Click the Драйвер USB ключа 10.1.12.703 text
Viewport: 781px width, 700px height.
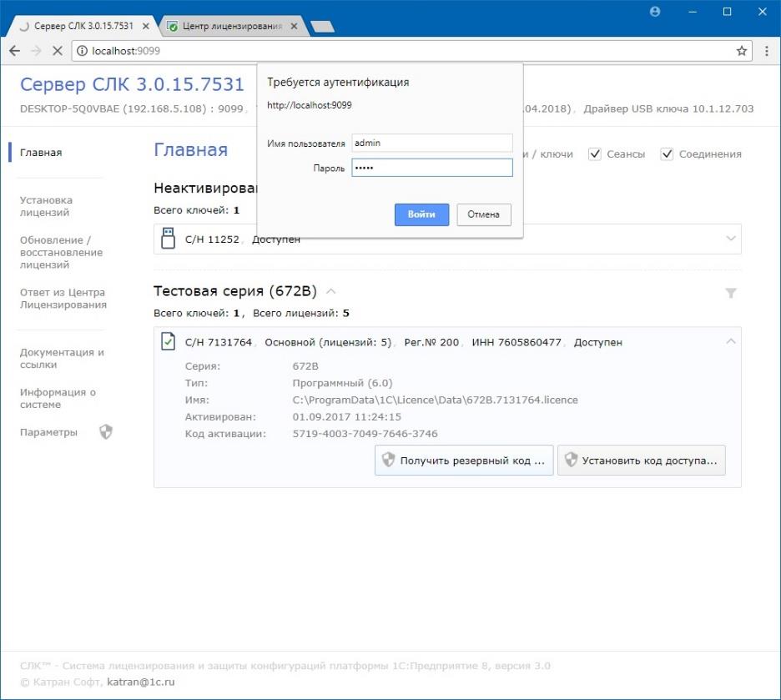point(668,108)
